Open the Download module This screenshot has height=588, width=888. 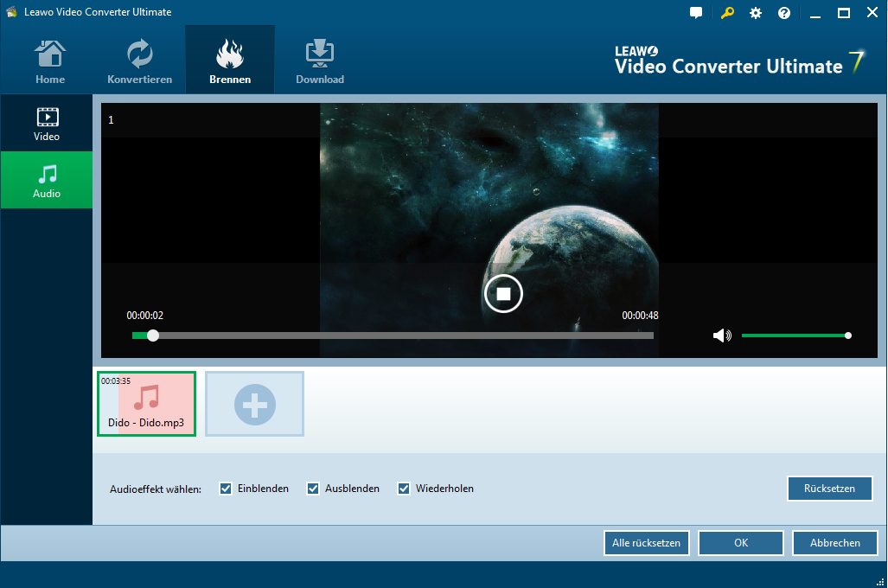(320, 62)
